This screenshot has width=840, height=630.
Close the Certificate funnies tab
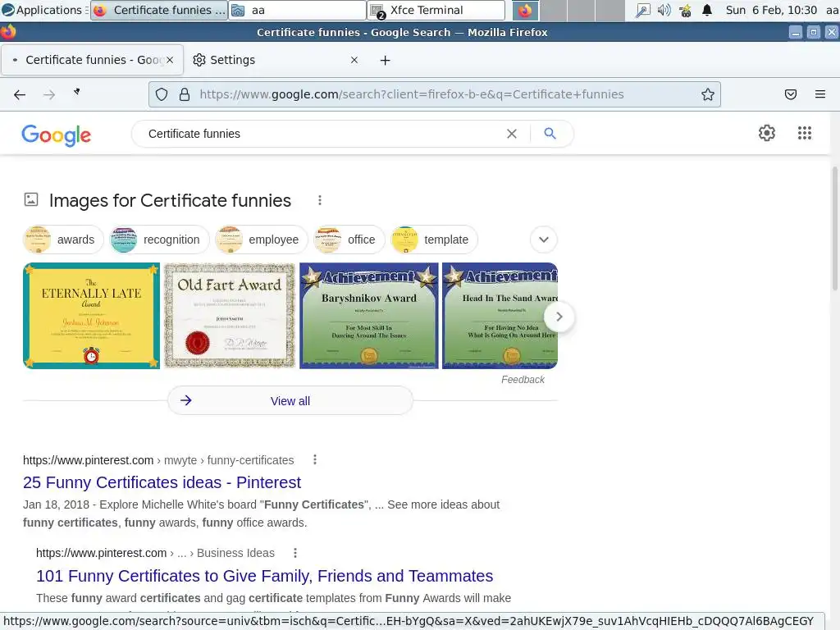click(x=170, y=60)
